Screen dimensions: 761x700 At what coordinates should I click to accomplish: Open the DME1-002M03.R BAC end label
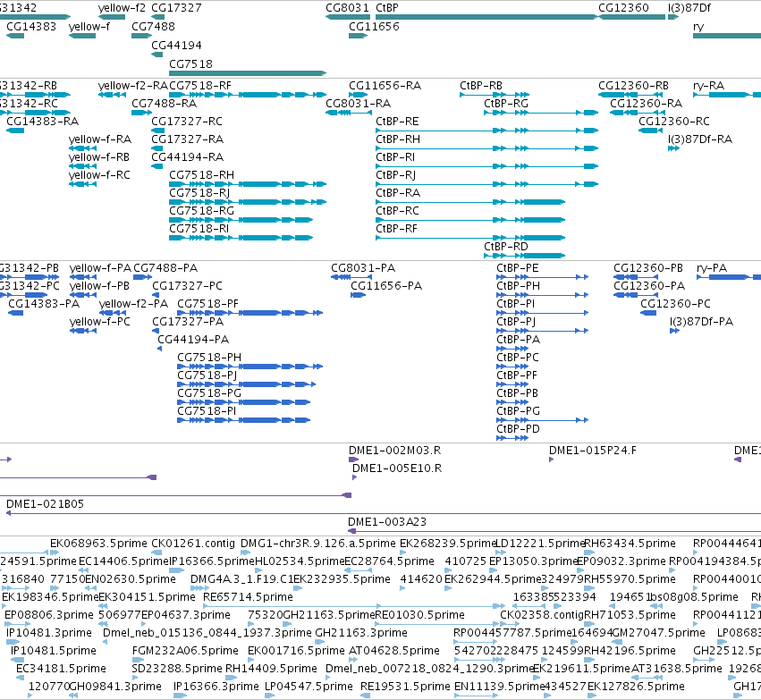(x=395, y=451)
